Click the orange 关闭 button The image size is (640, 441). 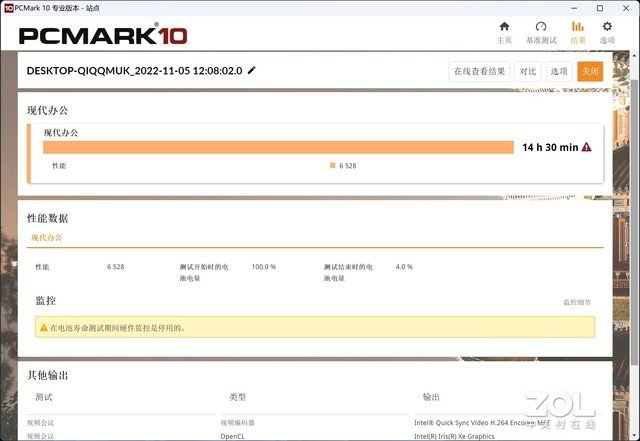point(590,71)
